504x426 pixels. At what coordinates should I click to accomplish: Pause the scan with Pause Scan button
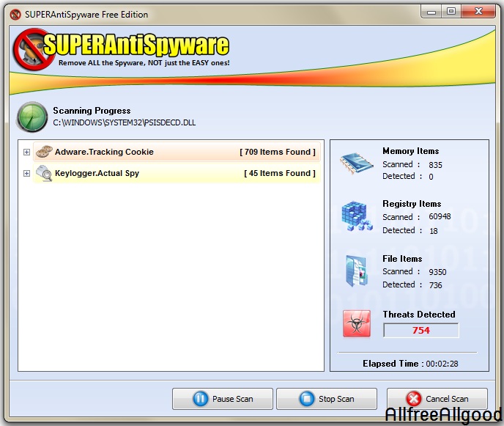(x=223, y=399)
